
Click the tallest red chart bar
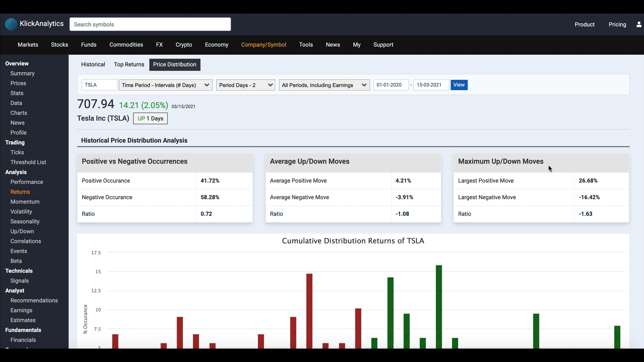tap(309, 311)
